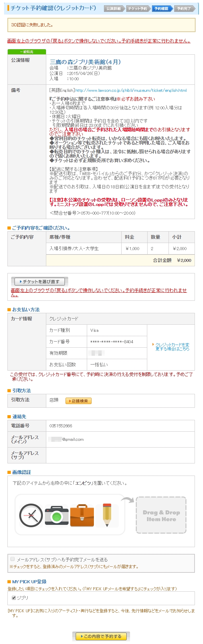Click the orange briefcase icon
203x644 pixels.
(x=82, y=515)
